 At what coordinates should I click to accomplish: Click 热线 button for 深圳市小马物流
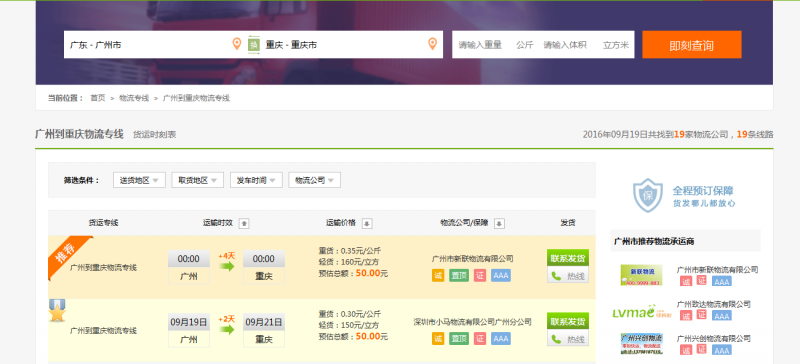tap(568, 339)
